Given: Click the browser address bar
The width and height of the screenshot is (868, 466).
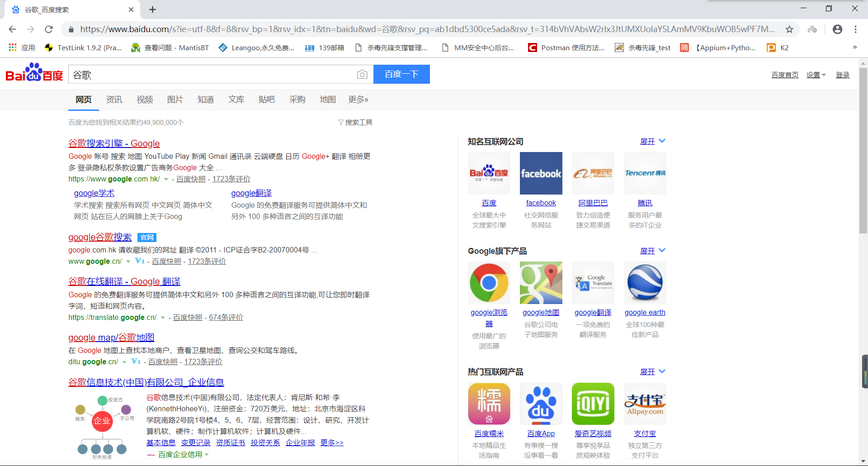Looking at the screenshot, I should [x=427, y=29].
